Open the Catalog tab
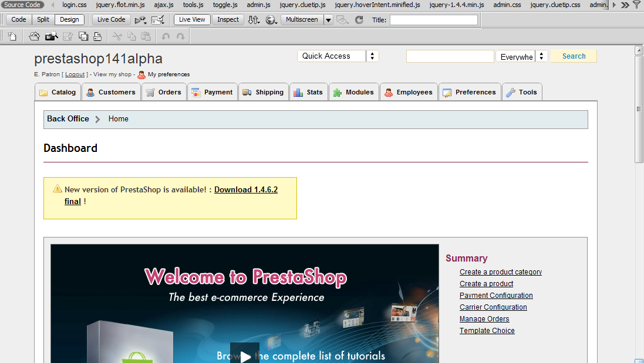 click(x=58, y=92)
